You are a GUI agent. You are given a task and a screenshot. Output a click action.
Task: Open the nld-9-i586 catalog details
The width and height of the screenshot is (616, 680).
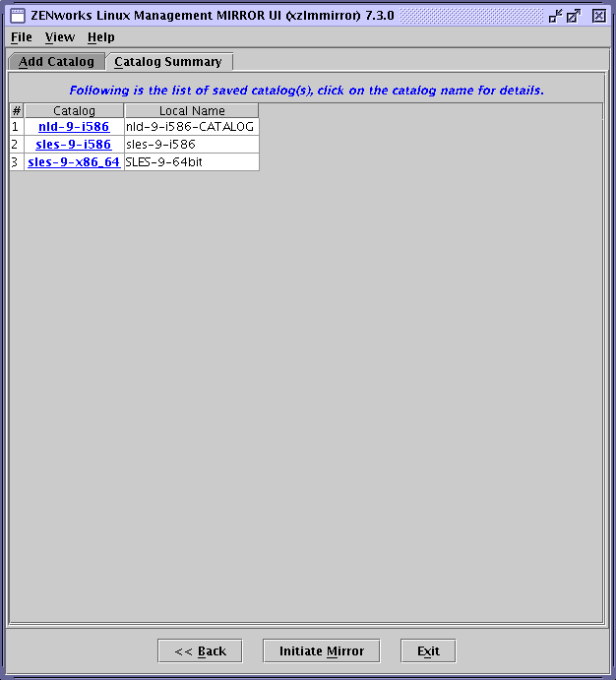pyautogui.click(x=74, y=127)
